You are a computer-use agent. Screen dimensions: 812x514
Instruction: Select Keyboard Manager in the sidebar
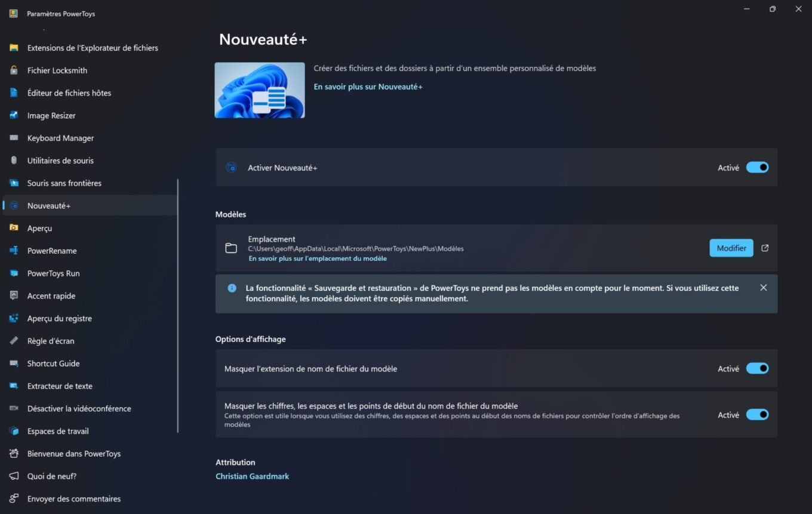90,138
